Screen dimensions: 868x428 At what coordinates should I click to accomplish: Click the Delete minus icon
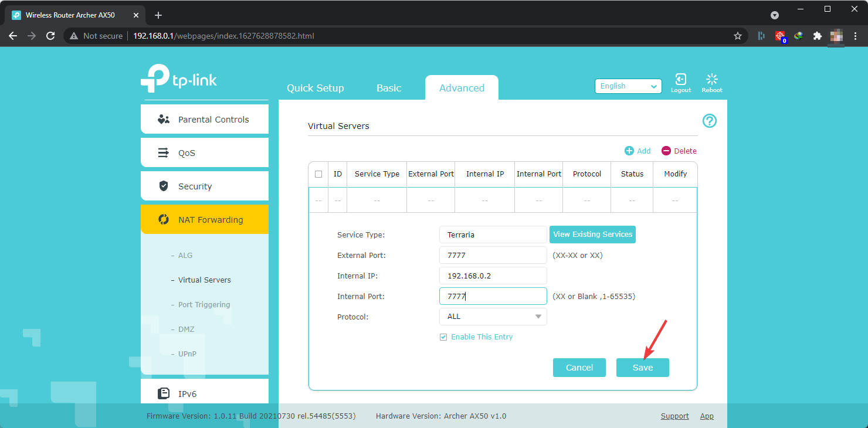pos(666,151)
